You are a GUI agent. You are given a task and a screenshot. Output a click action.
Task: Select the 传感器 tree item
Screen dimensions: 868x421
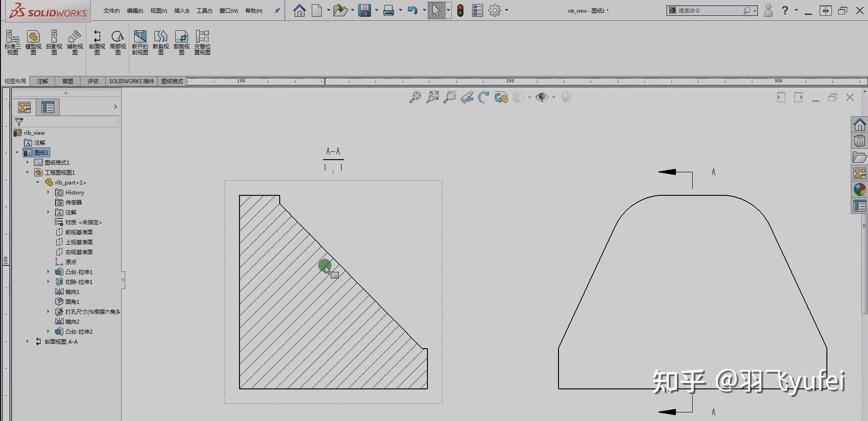69,202
